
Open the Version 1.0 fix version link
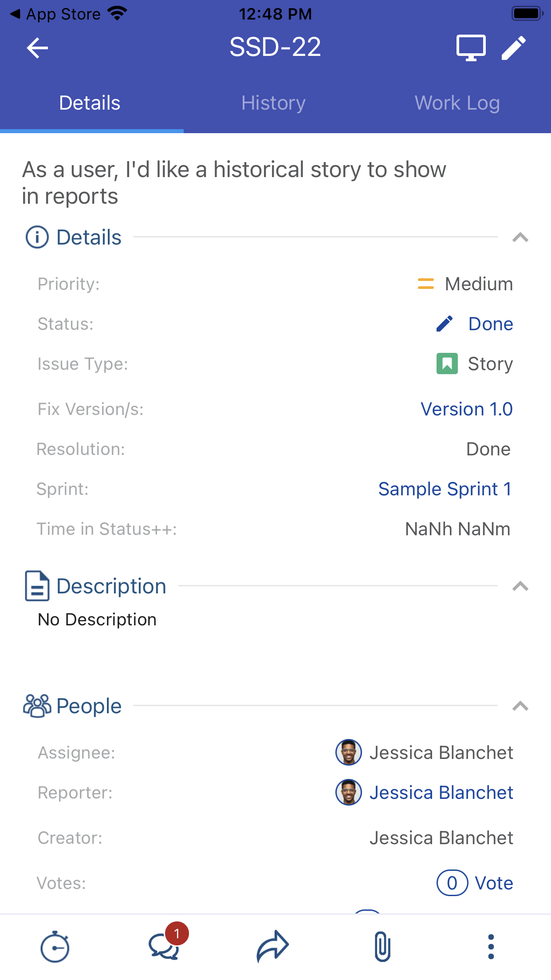466,409
